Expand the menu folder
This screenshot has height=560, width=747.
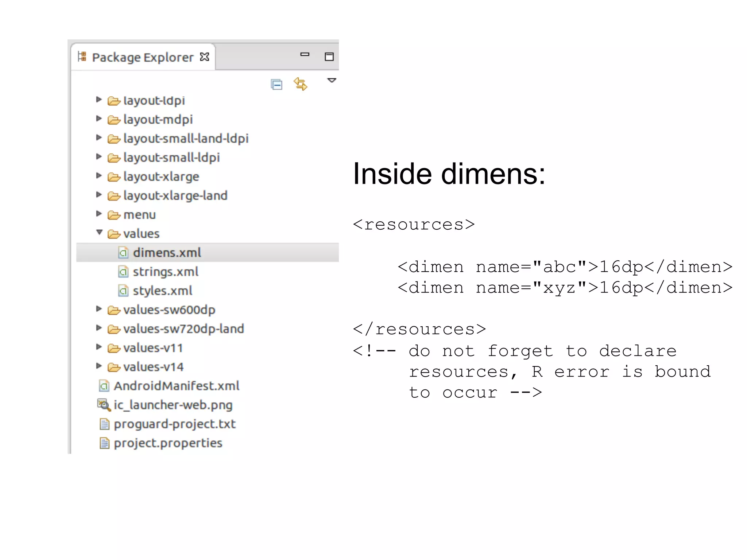click(x=98, y=213)
